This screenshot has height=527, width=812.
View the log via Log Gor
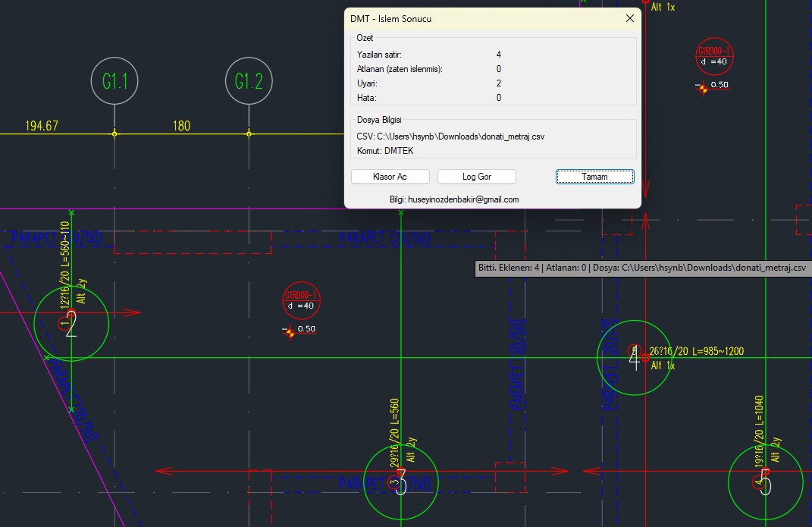coord(477,177)
